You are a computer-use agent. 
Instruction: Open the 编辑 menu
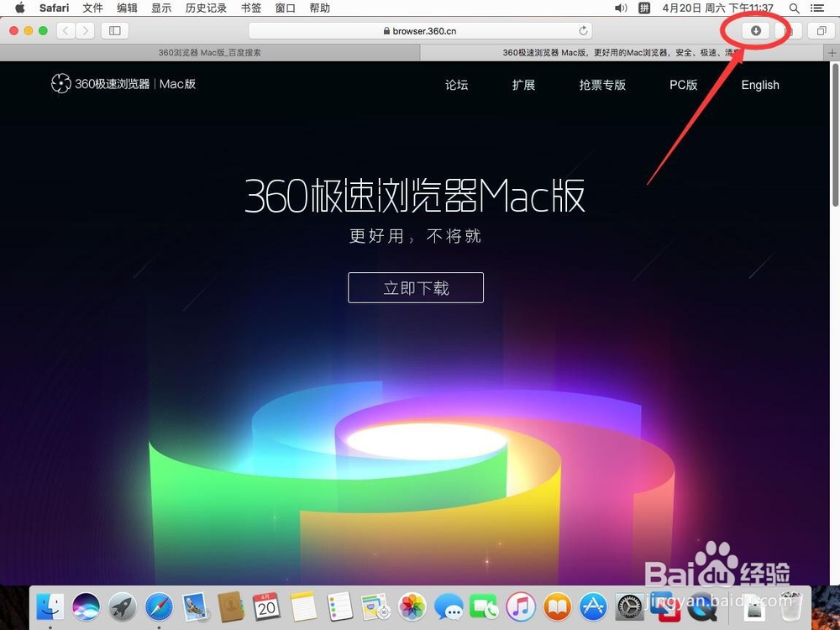127,8
